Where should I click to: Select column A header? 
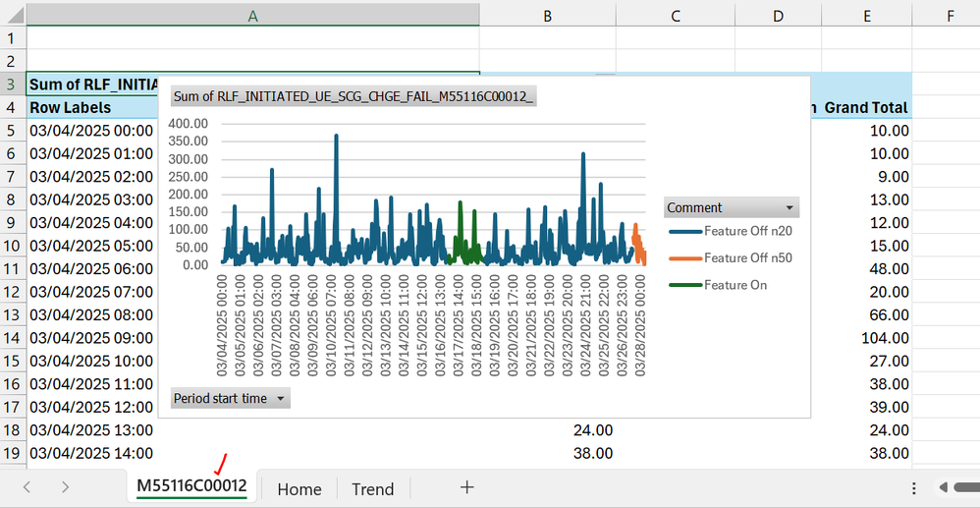point(252,15)
